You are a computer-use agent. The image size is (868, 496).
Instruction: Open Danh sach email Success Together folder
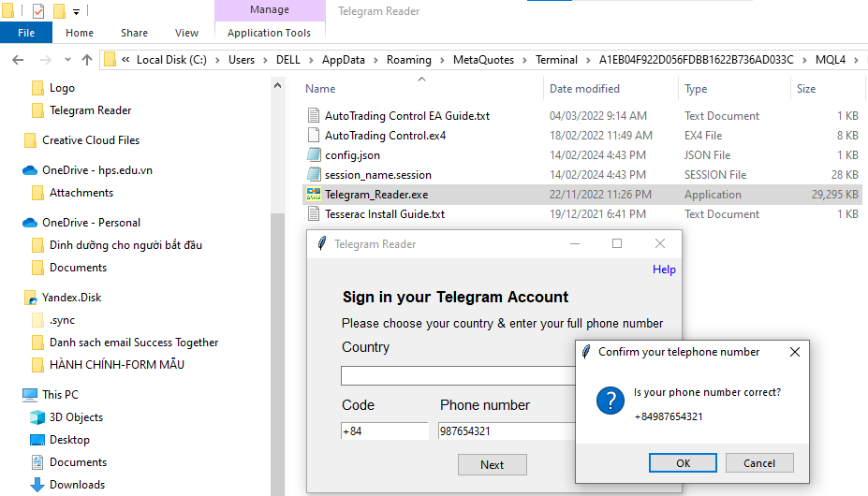(x=134, y=343)
